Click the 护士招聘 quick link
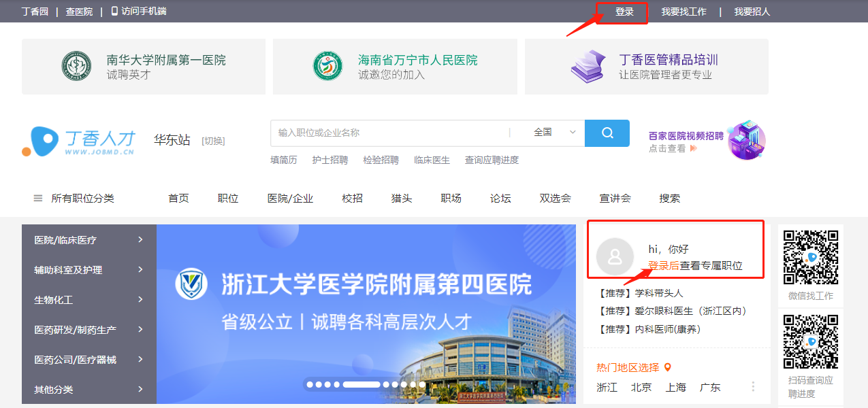Screen dimensions: 868x408 click(x=330, y=160)
